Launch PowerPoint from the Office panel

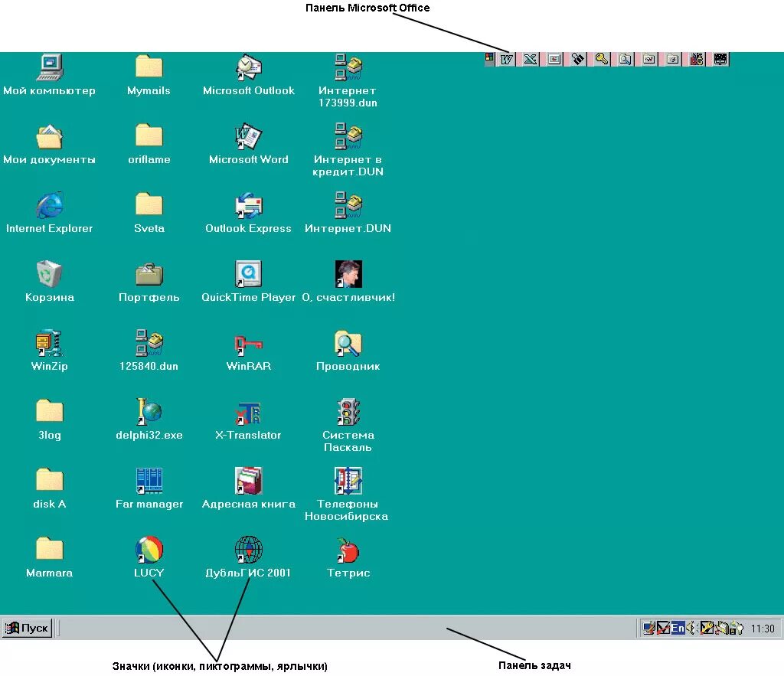tap(554, 60)
